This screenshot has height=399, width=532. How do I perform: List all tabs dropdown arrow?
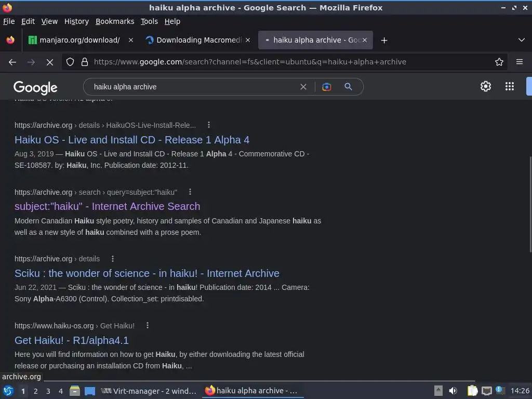pyautogui.click(x=522, y=40)
